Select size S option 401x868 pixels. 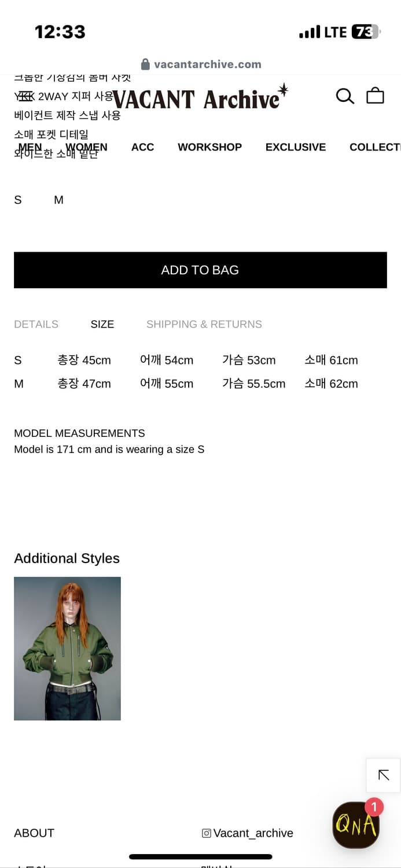18,200
